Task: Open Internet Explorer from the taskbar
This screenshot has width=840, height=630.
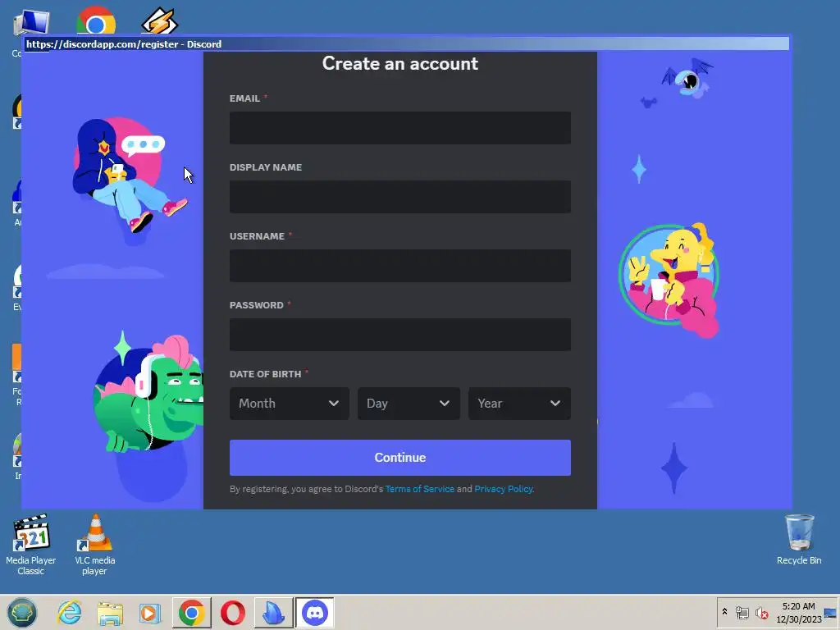Action: click(x=70, y=612)
